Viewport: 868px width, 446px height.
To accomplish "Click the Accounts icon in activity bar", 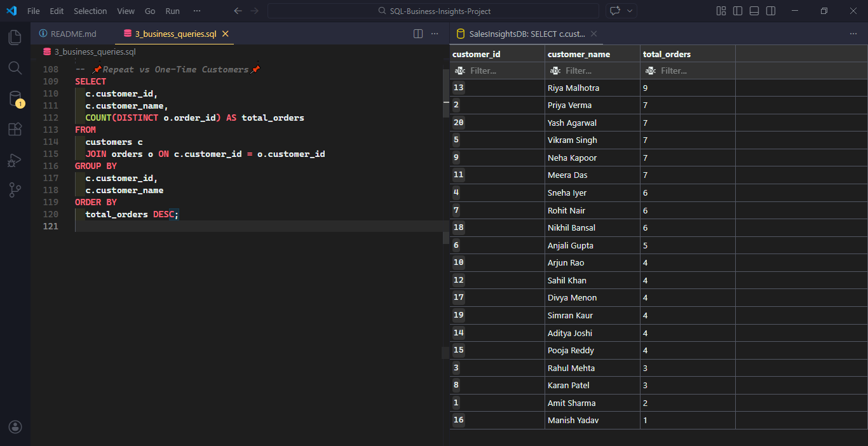I will tap(15, 427).
